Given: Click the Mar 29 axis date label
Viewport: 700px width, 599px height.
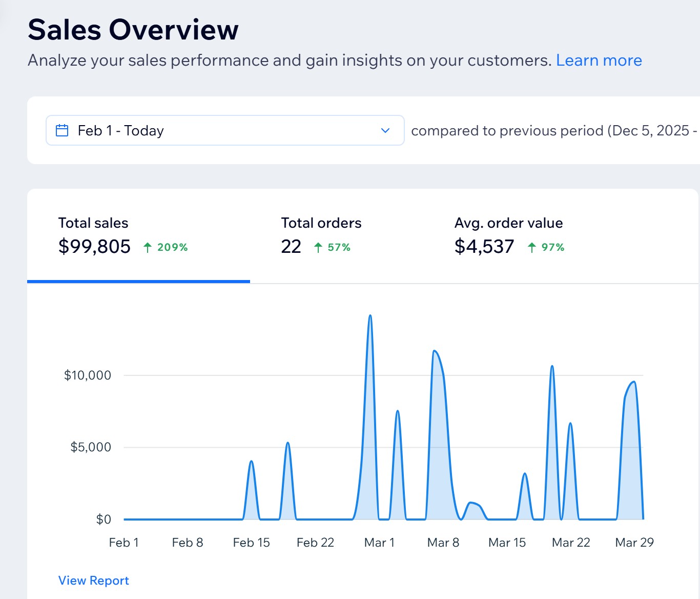Looking at the screenshot, I should click(x=634, y=543).
